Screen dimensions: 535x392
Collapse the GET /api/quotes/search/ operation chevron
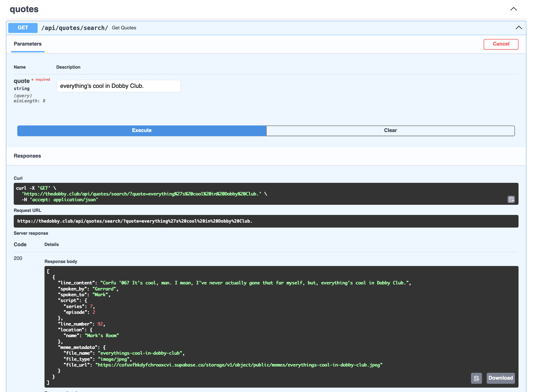point(519,28)
